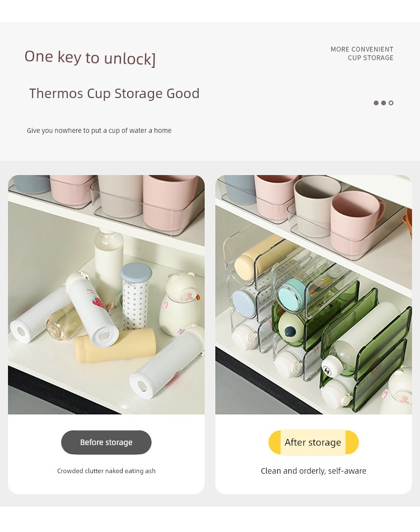This screenshot has width=420, height=532.
Task: Select the first filled pagination dot
Action: 376,103
